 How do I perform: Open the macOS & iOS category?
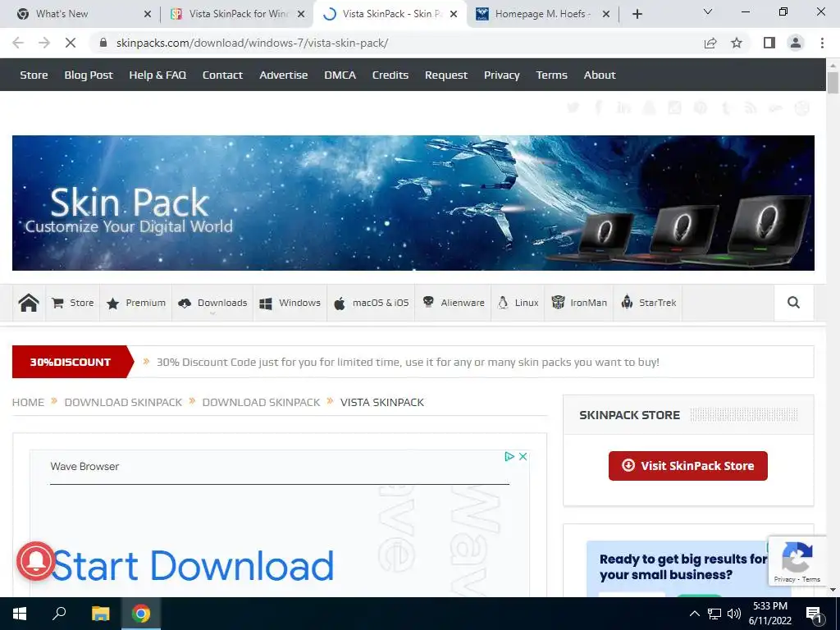pos(371,303)
